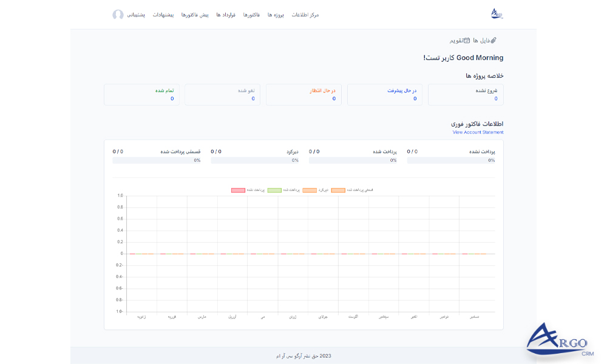Click the Argo CRM logo in the header
The height and width of the screenshot is (364, 607).
tap(495, 12)
